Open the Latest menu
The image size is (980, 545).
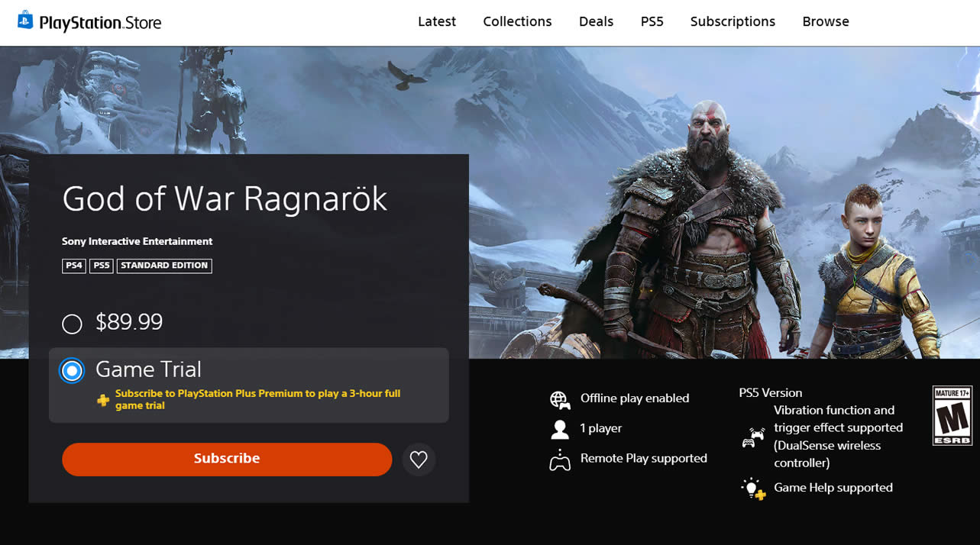point(437,21)
